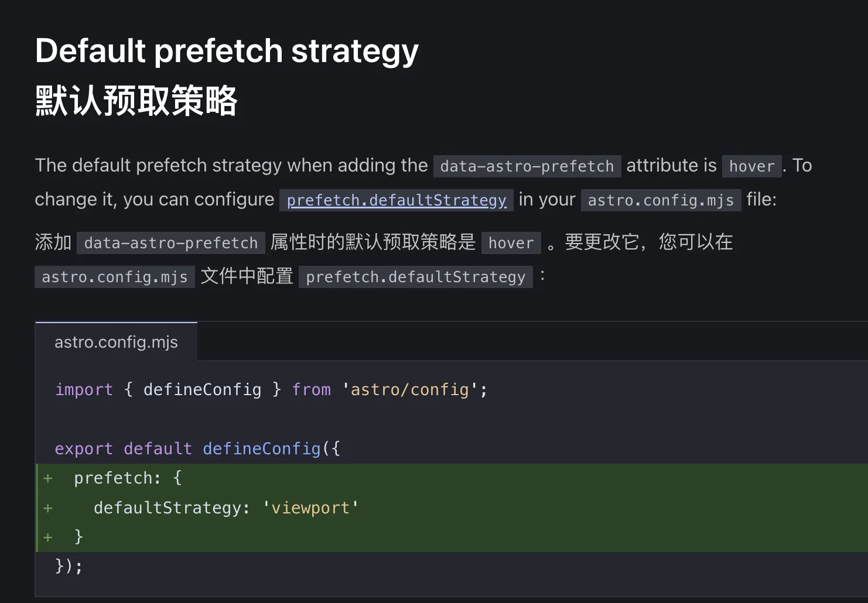The height and width of the screenshot is (603, 868).
Task: Click the 'astro/config' string in the code
Action: pyautogui.click(x=409, y=390)
